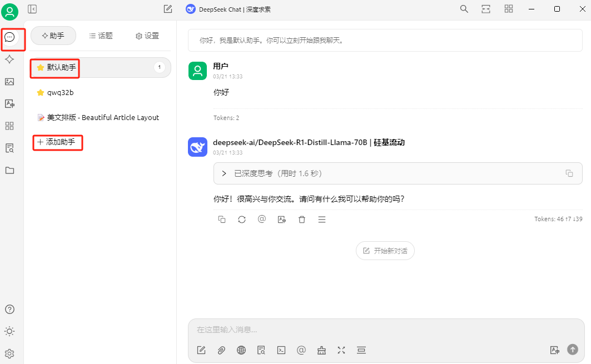Send the message with arrow button
This screenshot has height=364, width=591.
tap(573, 350)
